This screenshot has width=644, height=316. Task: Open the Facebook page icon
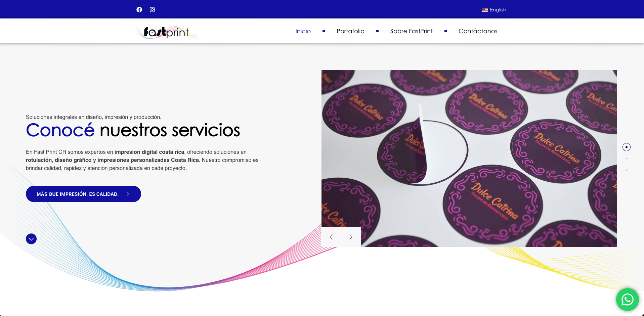coord(139,10)
